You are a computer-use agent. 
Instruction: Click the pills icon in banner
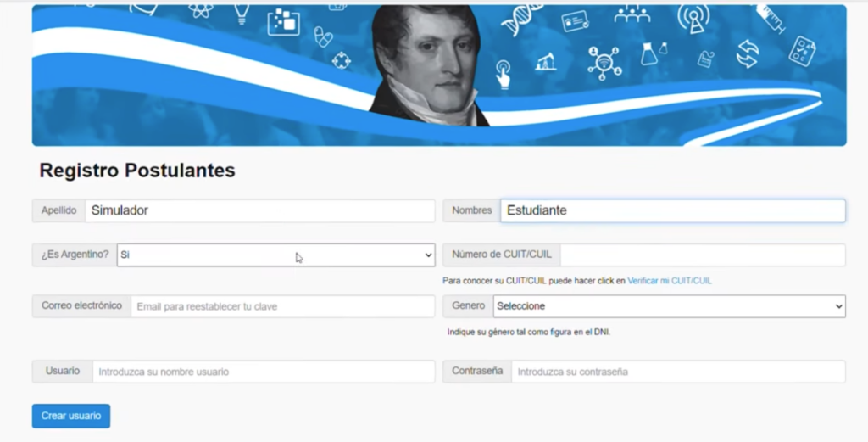point(323,37)
